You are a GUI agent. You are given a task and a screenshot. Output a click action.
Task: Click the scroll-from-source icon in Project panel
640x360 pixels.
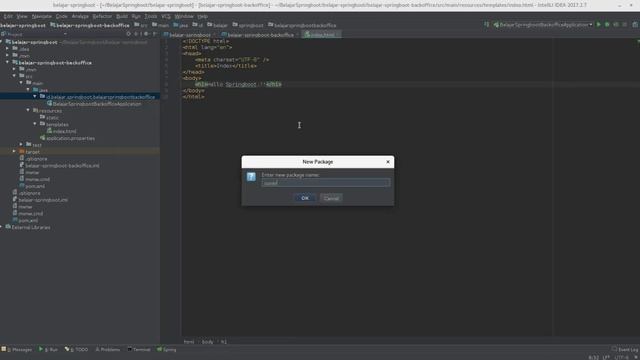[x=129, y=34]
